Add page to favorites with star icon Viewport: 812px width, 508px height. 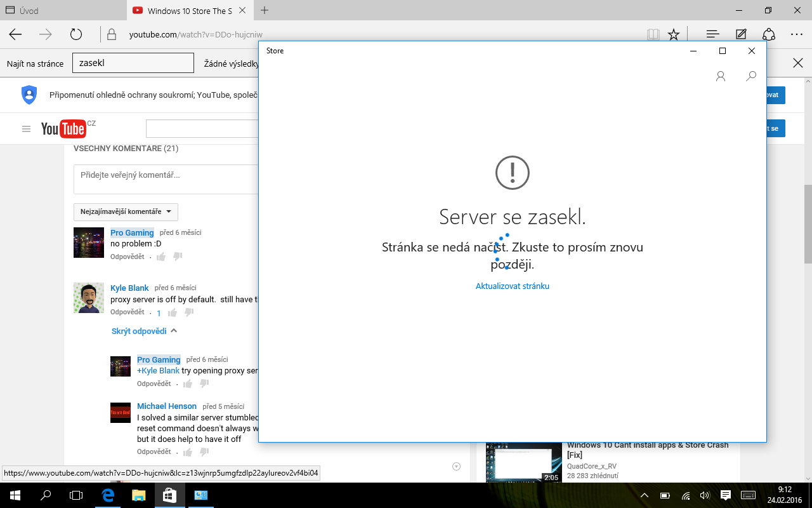coord(674,35)
